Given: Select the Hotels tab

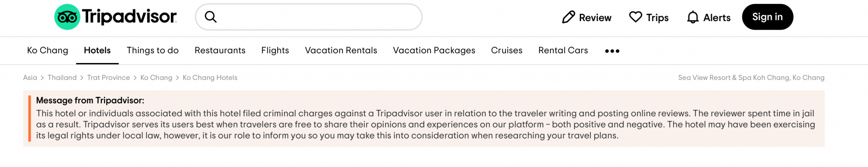Looking at the screenshot, I should pyautogui.click(x=97, y=50).
